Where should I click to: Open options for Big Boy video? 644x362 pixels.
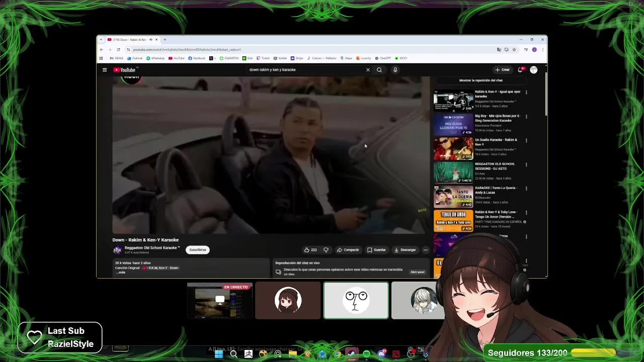(526, 117)
